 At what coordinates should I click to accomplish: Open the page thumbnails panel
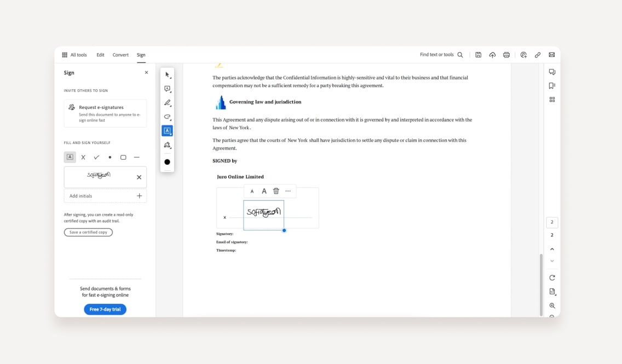(552, 100)
